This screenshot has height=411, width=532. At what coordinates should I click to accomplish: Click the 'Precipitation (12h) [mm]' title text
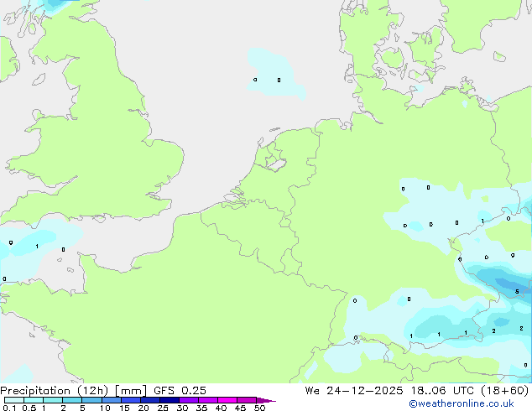coord(73,391)
